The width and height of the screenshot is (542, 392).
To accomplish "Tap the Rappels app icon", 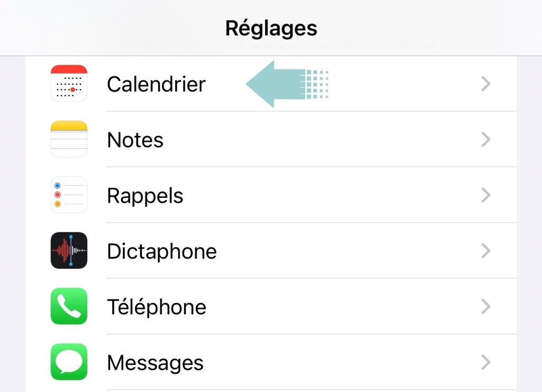I will pos(69,195).
